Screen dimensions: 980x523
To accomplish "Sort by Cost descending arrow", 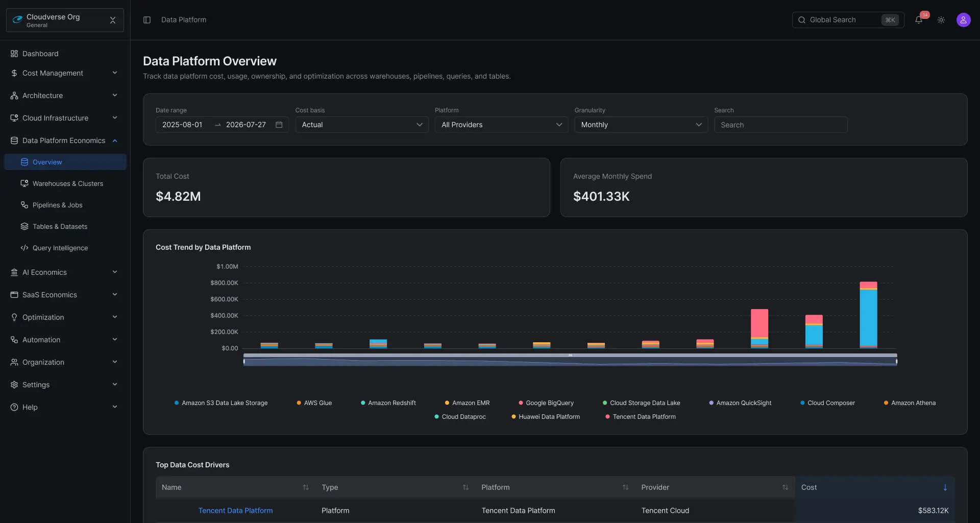I will [945, 487].
